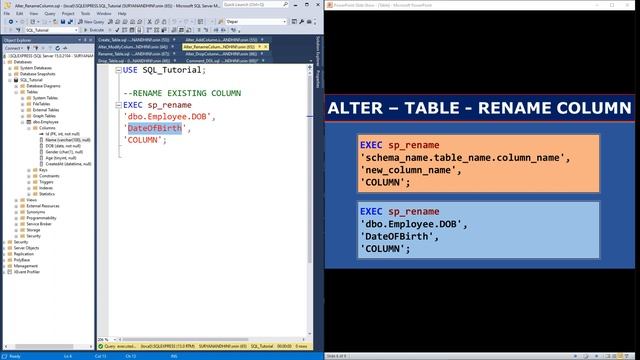Screen dimensions: 640x360
Task: Click the Refresh icon in Object Explorer
Action: click(58, 48)
